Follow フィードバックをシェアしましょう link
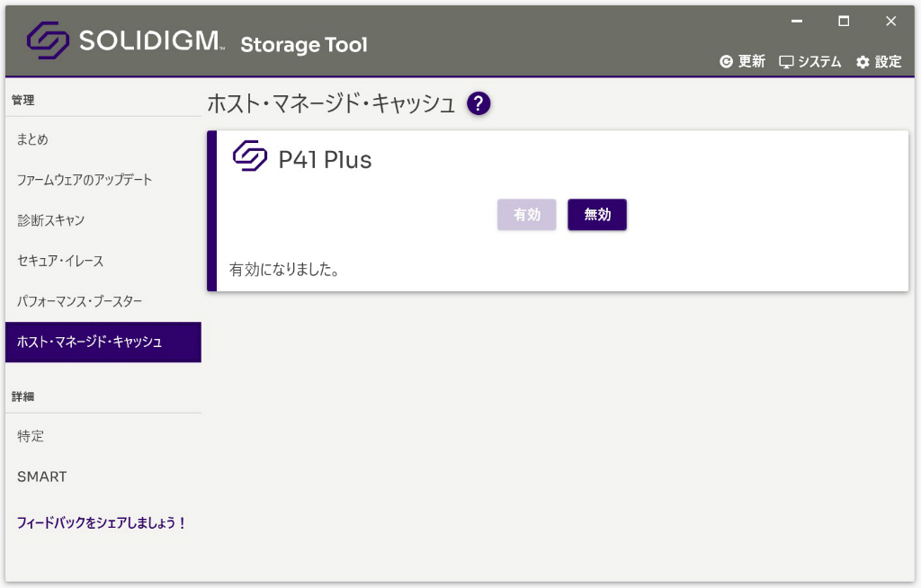921x588 pixels. [101, 522]
